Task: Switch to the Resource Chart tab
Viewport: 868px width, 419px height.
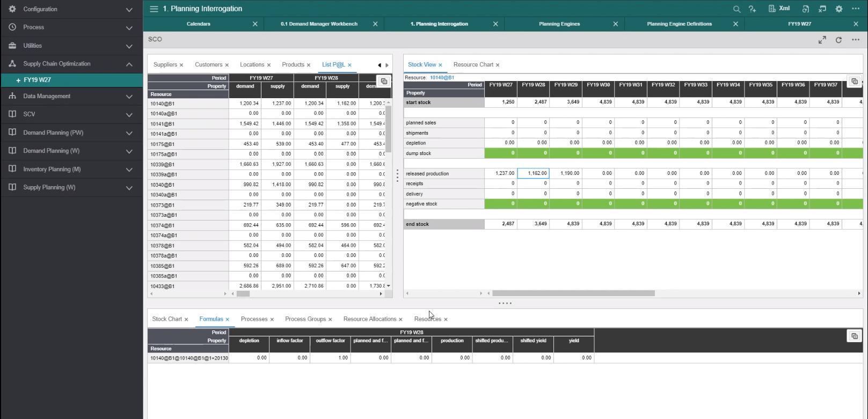Action: [x=473, y=65]
